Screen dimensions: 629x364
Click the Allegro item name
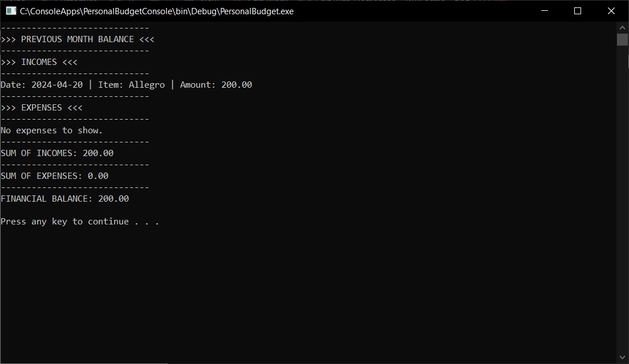(147, 85)
